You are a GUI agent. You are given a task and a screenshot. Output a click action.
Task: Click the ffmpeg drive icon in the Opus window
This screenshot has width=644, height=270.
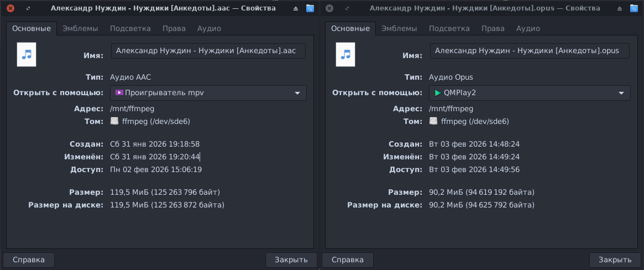434,121
